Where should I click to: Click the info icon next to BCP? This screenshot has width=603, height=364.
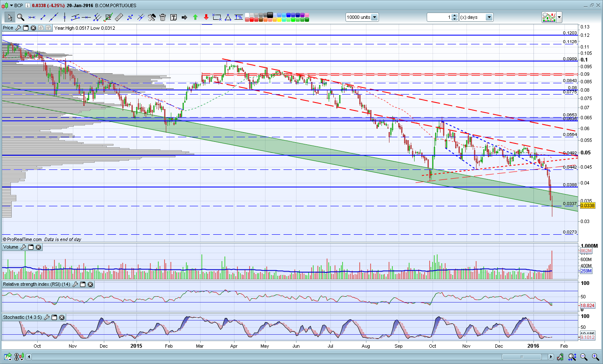point(28,5)
